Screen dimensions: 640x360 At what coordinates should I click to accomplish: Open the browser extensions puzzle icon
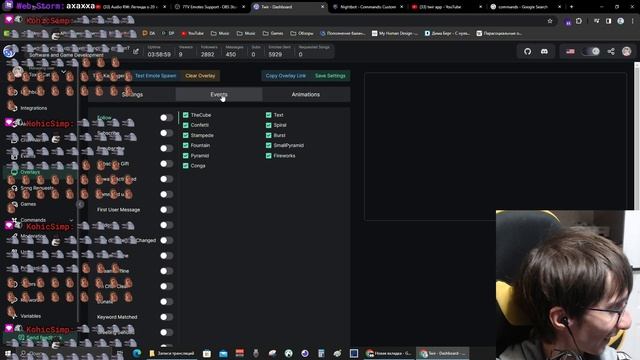(579, 21)
